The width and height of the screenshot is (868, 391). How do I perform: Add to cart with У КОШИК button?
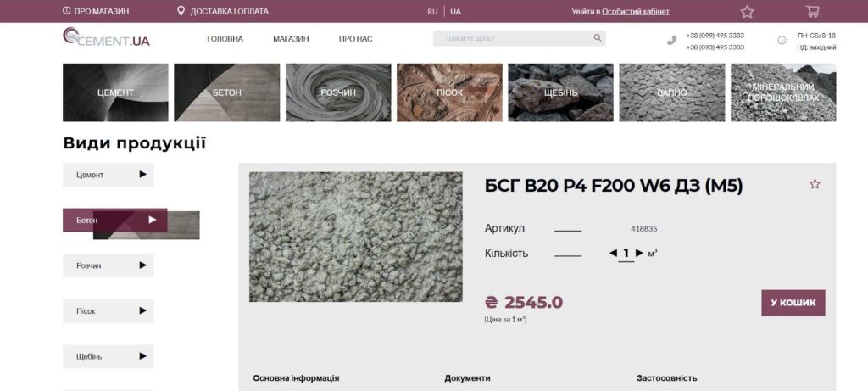tap(793, 303)
